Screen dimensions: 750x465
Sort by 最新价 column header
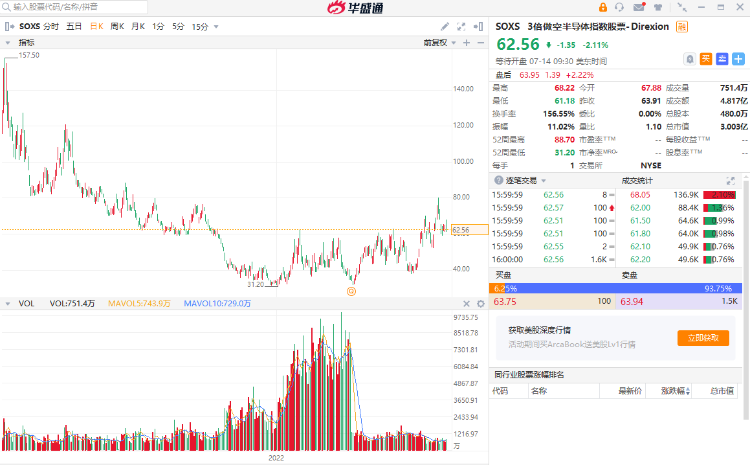tap(630, 391)
